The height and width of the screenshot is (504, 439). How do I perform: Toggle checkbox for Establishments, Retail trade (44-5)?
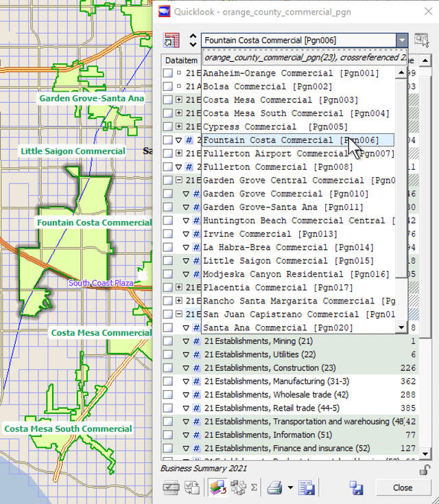click(x=168, y=408)
